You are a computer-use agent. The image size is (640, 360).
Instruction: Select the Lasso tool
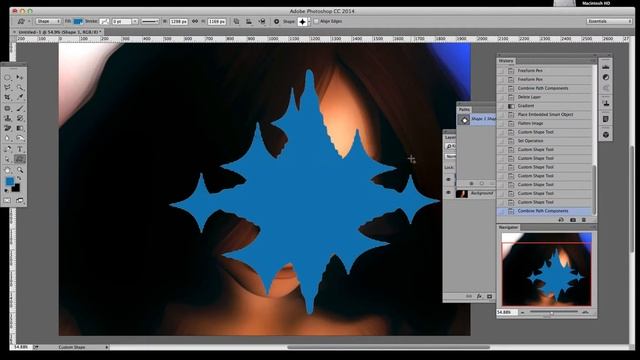point(8,87)
